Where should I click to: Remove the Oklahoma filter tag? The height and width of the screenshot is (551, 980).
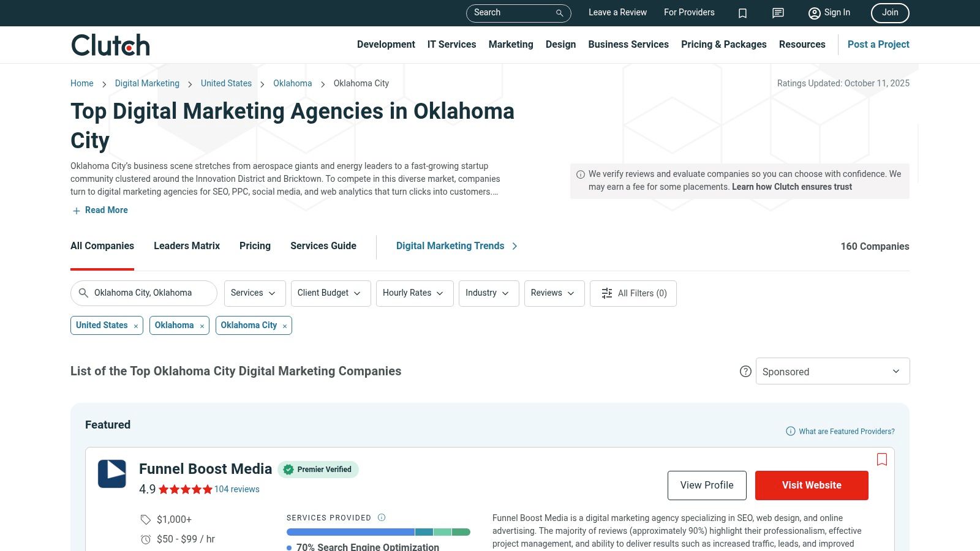pos(202,326)
